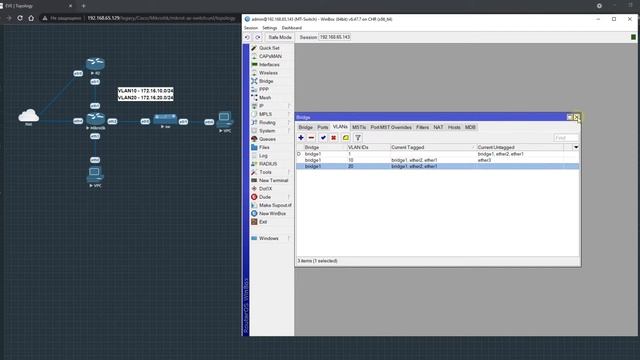The width and height of the screenshot is (640, 360).
Task: Open a new browser tab
Action: pyautogui.click(x=83, y=6)
